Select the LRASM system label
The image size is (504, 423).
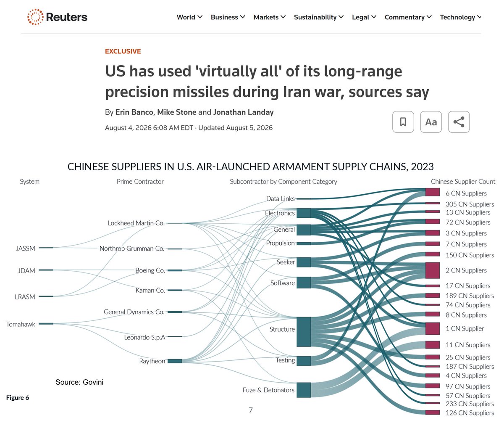tap(25, 297)
